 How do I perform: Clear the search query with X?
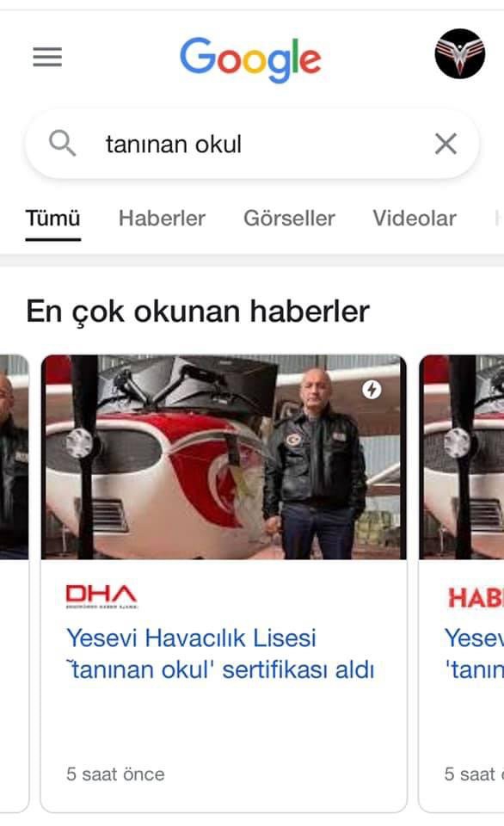point(446,144)
